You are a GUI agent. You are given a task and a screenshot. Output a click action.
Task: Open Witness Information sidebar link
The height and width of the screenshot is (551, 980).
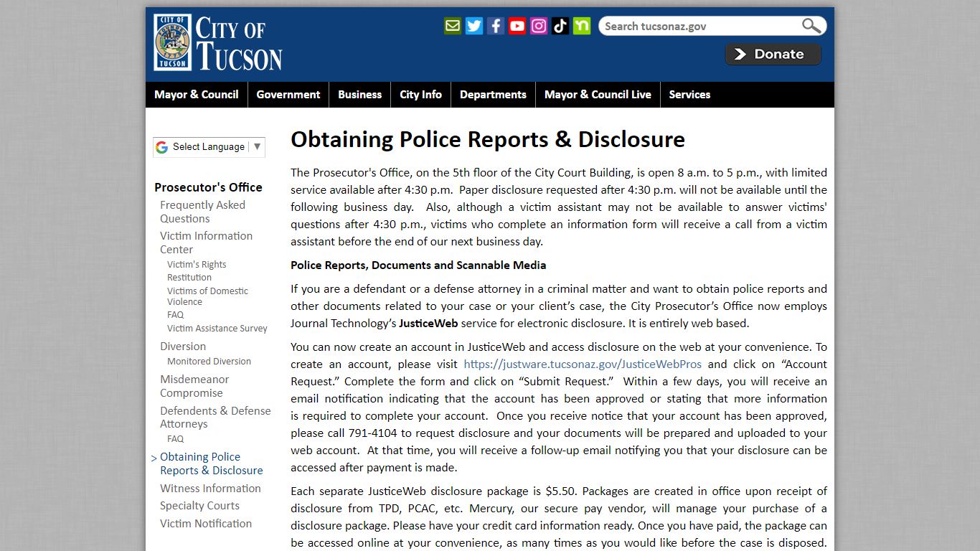tap(210, 489)
